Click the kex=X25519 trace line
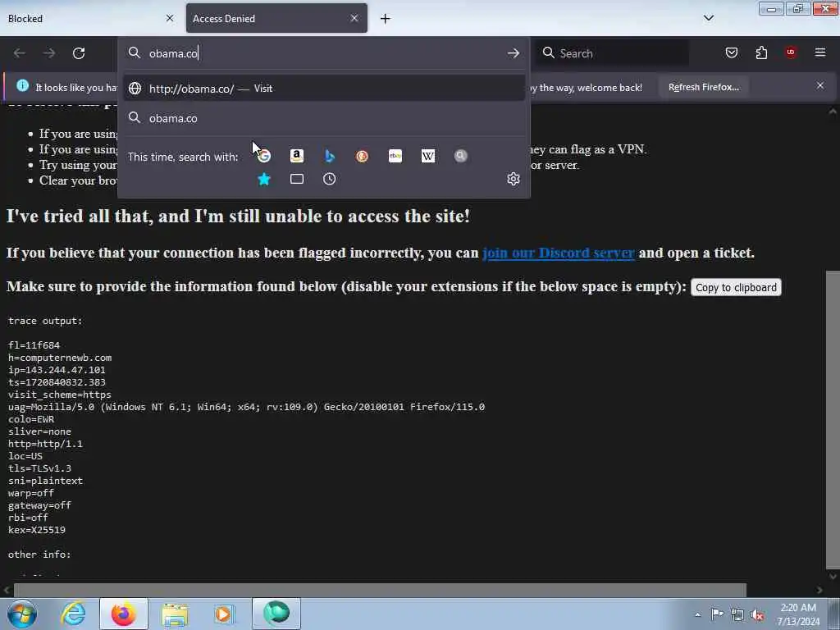Screen dimensions: 840x630 coord(37,531)
